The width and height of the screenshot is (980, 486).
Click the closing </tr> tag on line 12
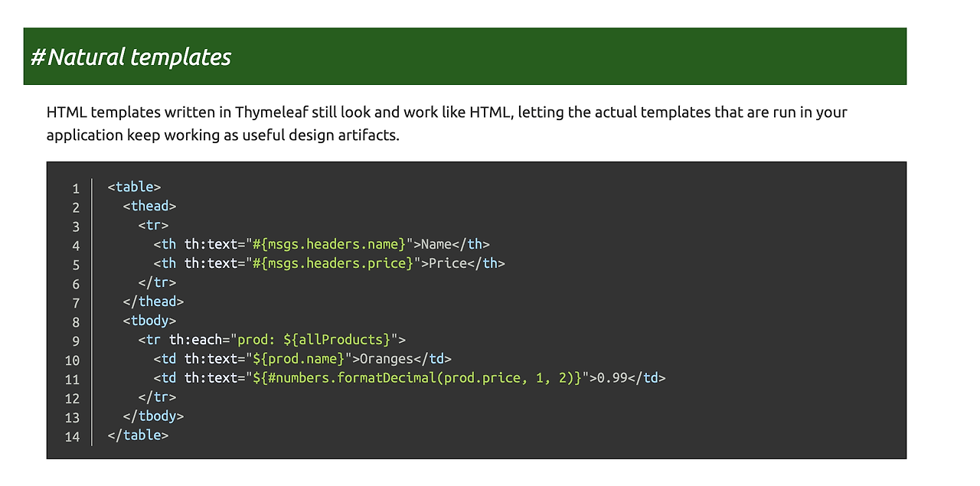coord(158,397)
